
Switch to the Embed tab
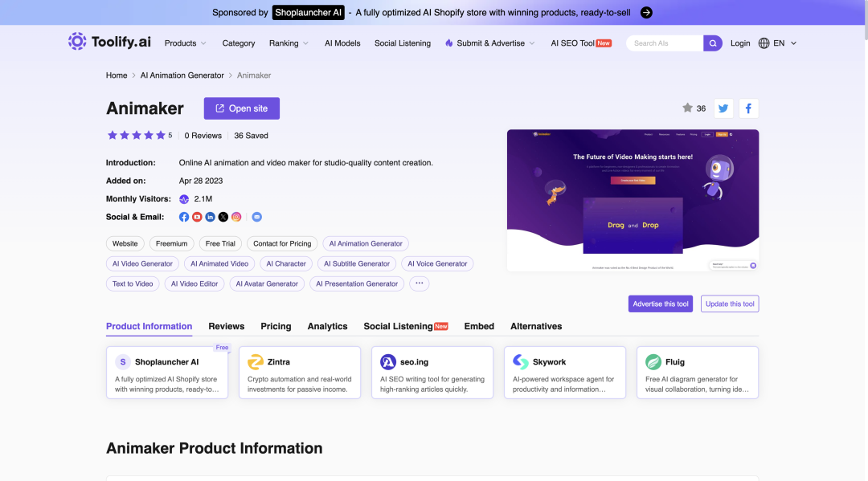pyautogui.click(x=479, y=326)
